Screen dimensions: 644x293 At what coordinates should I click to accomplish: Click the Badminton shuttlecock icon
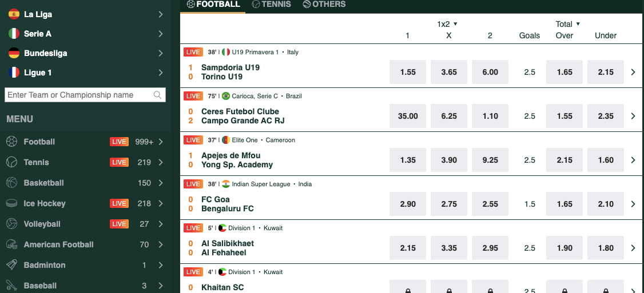coord(11,264)
